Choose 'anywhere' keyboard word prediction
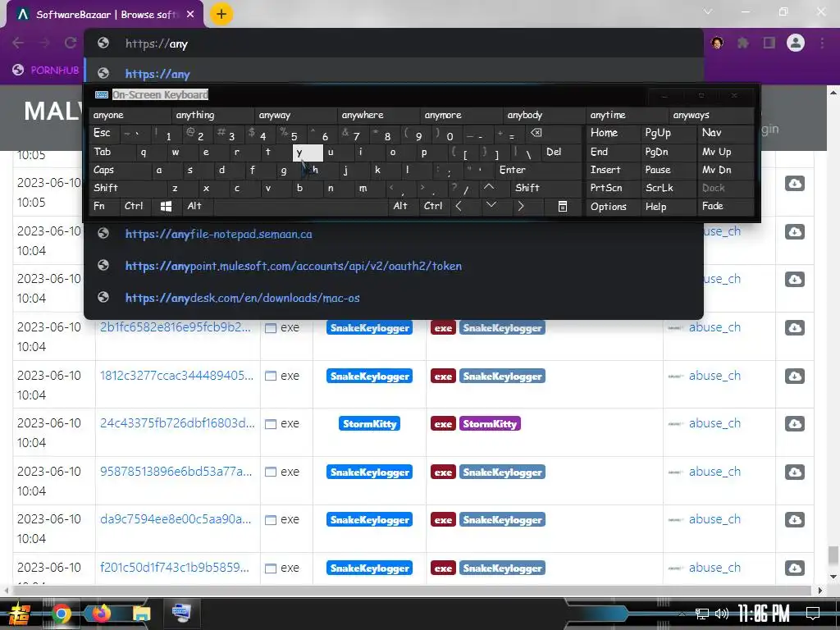Image resolution: width=840 pixels, height=630 pixels. pyautogui.click(x=379, y=115)
